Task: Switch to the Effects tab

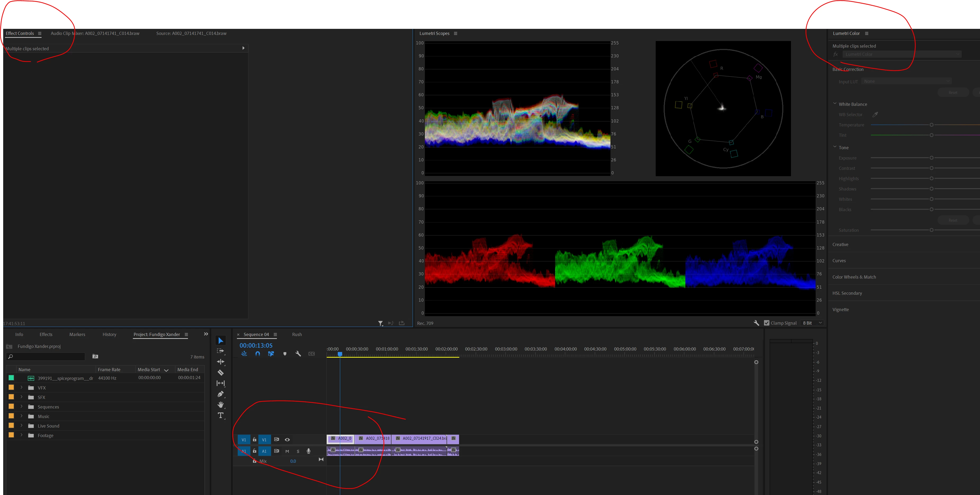Action: coord(46,334)
